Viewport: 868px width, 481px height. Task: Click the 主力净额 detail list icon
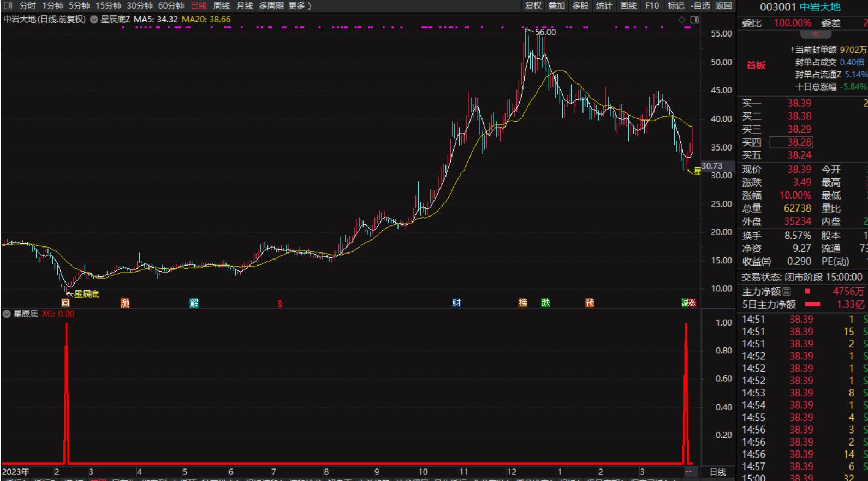point(787,292)
